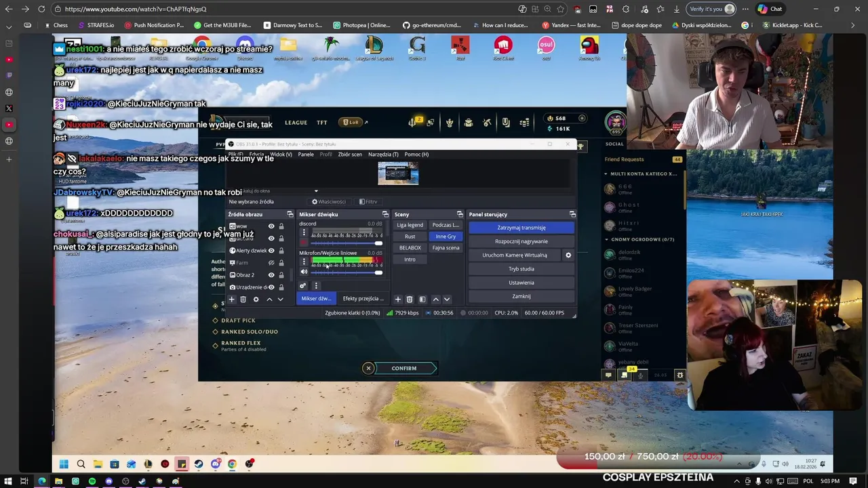
Task: Toggle lock on Obraz 2 source
Action: [281, 275]
